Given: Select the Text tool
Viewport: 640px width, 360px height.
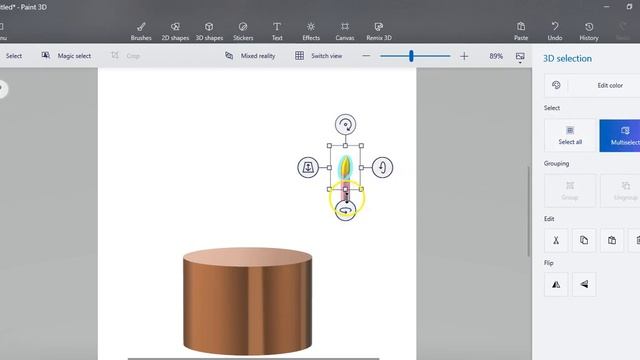Looking at the screenshot, I should [277, 31].
